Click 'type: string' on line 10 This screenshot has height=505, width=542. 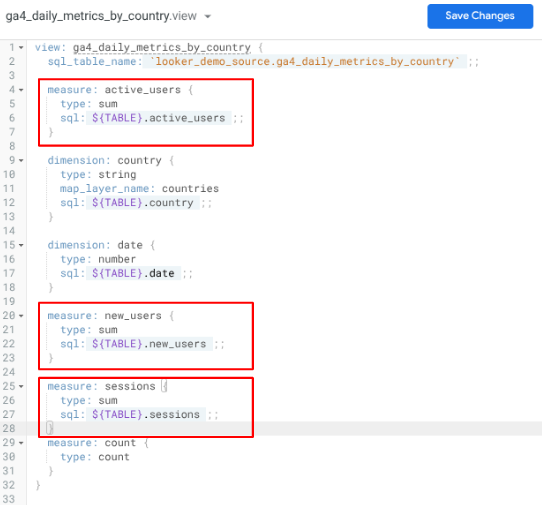[x=99, y=175]
